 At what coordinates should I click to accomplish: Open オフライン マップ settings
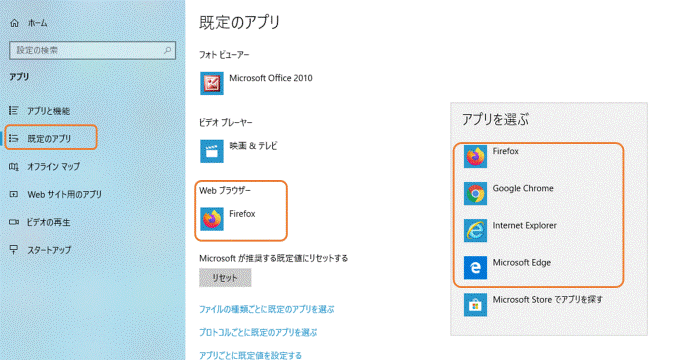(53, 167)
